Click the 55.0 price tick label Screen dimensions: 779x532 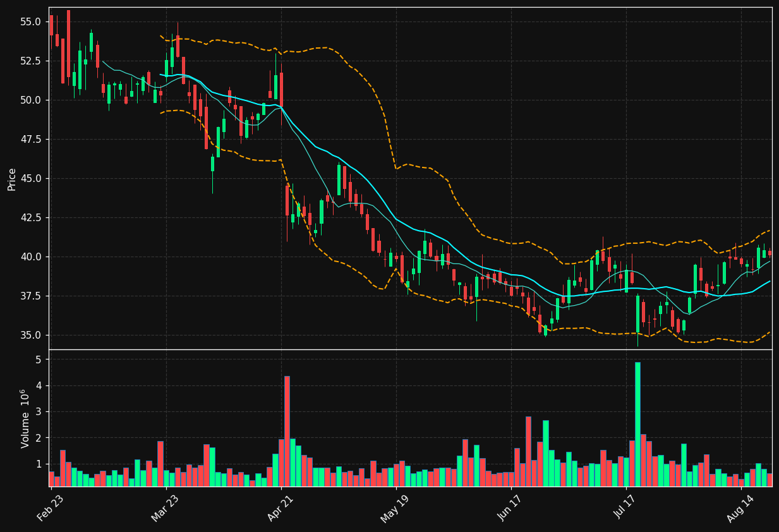click(x=31, y=21)
